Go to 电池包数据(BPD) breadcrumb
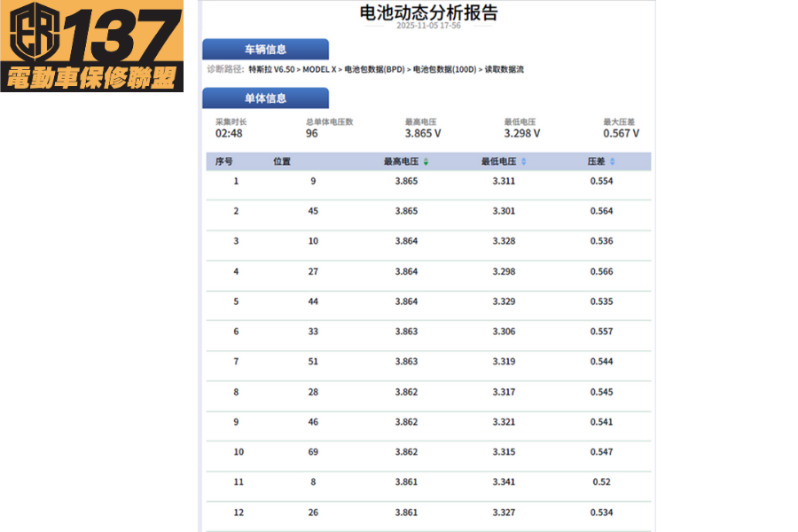This screenshot has width=798, height=532. [374, 69]
